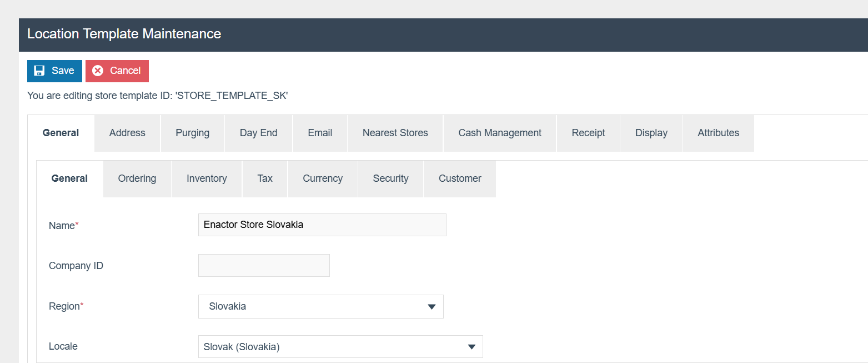Select the Attributes tab
Screen dimensions: 868x363
(718, 133)
